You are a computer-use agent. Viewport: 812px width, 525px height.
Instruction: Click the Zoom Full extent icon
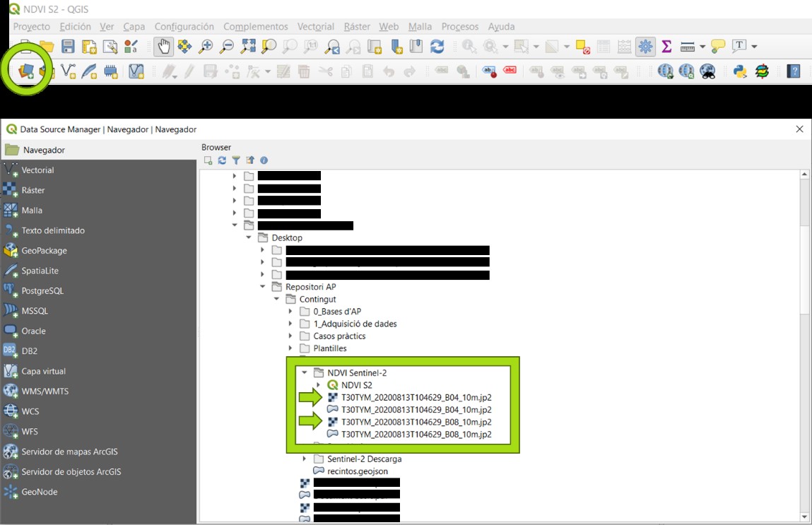[248, 47]
